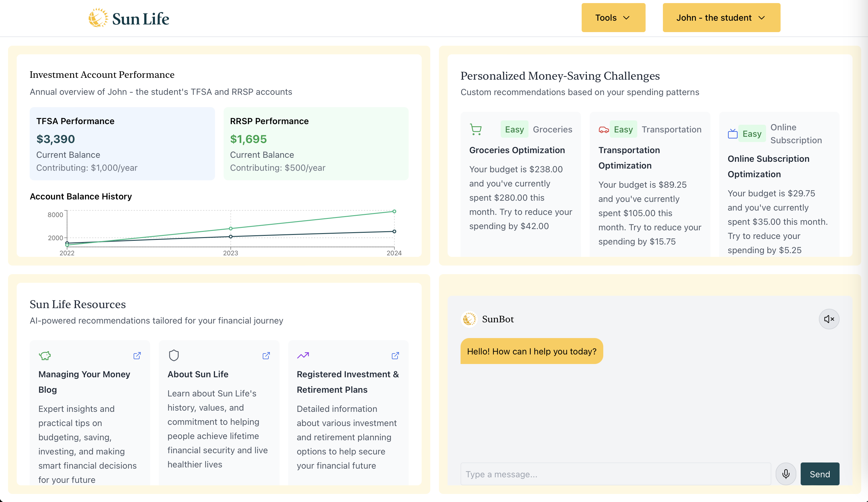The height and width of the screenshot is (502, 868).
Task: Expand the Tools dropdown menu
Action: pos(613,18)
